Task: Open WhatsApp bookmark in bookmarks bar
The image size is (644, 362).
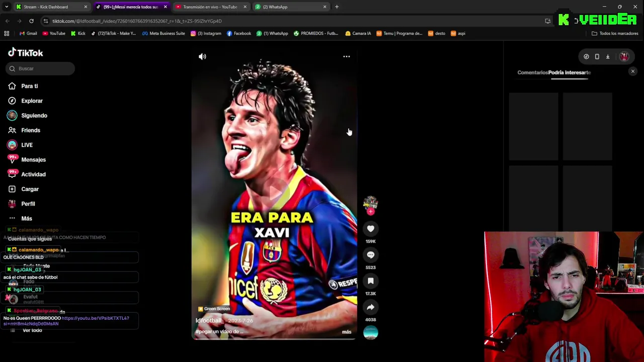Action: (272, 34)
